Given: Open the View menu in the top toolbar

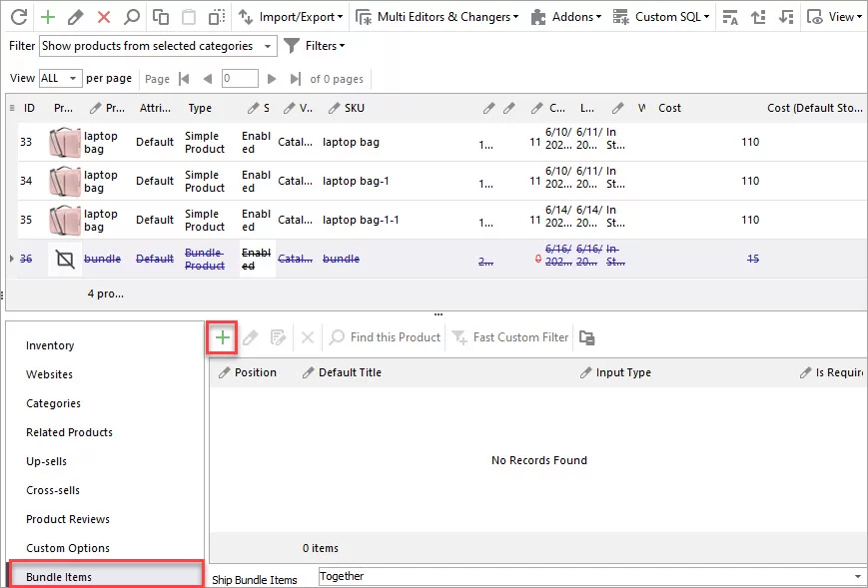Looking at the screenshot, I should pos(835,17).
